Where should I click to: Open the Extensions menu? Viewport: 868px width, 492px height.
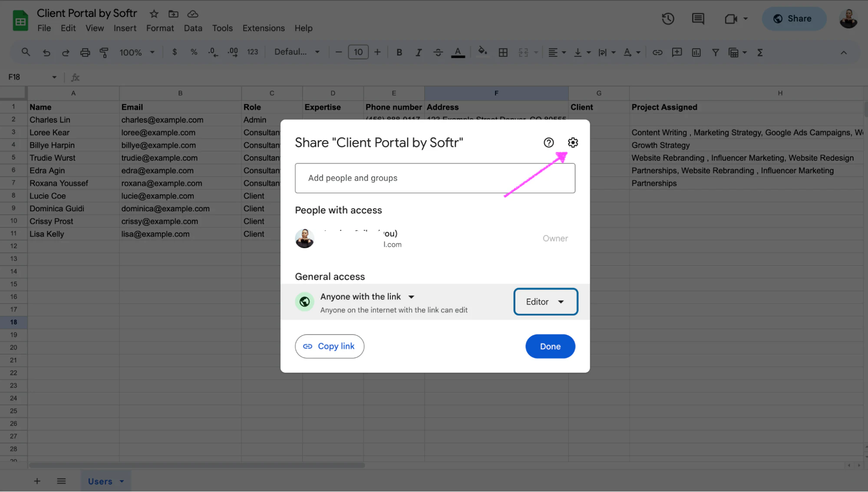pos(264,28)
